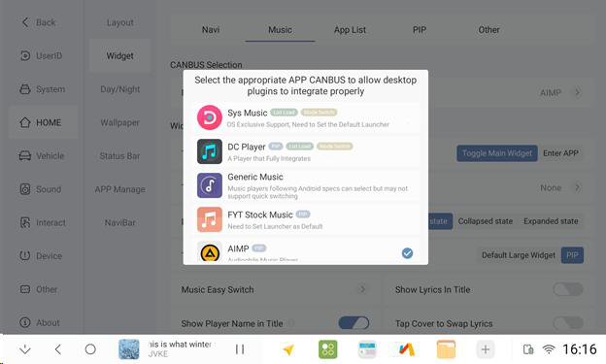The width and height of the screenshot is (606, 364).
Task: Choose DC Player icon in the list
Action: tap(209, 151)
